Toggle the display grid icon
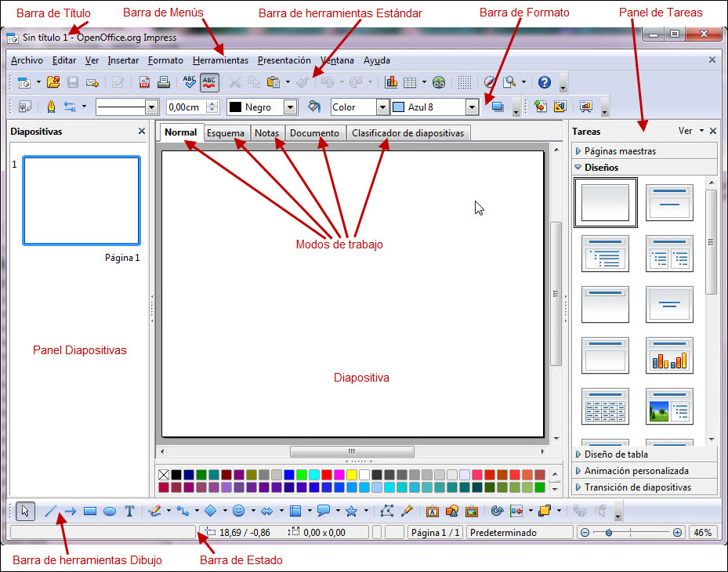The width and height of the screenshot is (728, 572). click(x=464, y=82)
